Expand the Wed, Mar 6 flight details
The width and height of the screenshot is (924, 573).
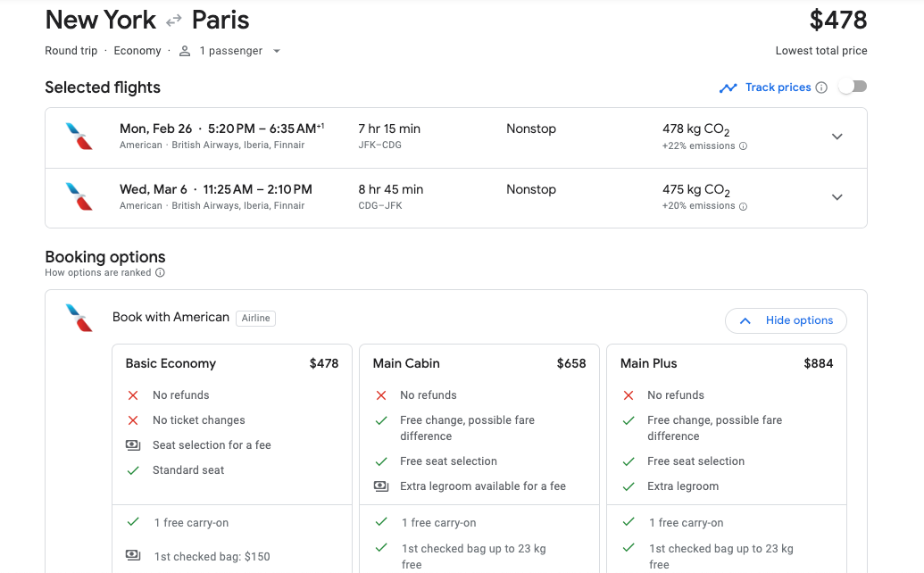(x=837, y=197)
